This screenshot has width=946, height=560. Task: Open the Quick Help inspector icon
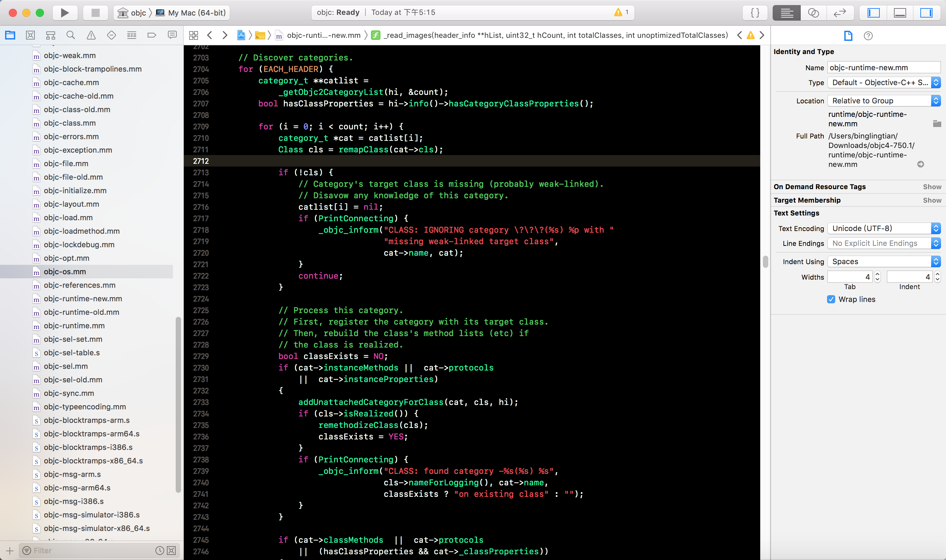coord(868,36)
